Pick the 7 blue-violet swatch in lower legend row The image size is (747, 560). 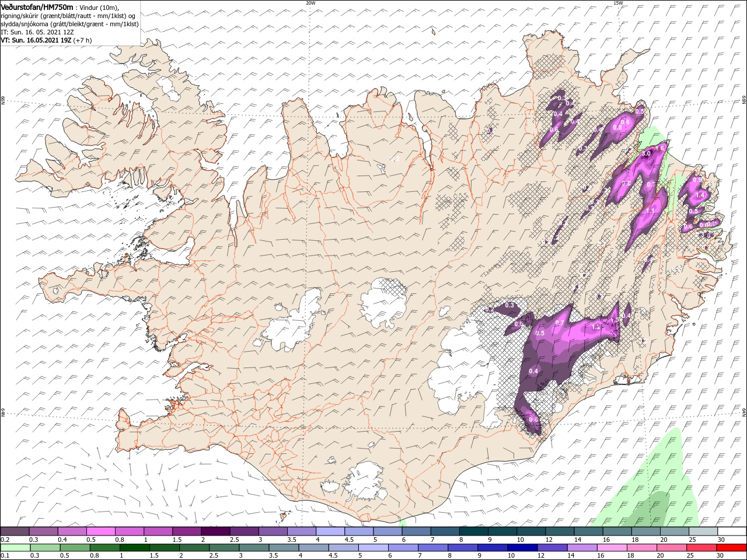[x=432, y=548]
